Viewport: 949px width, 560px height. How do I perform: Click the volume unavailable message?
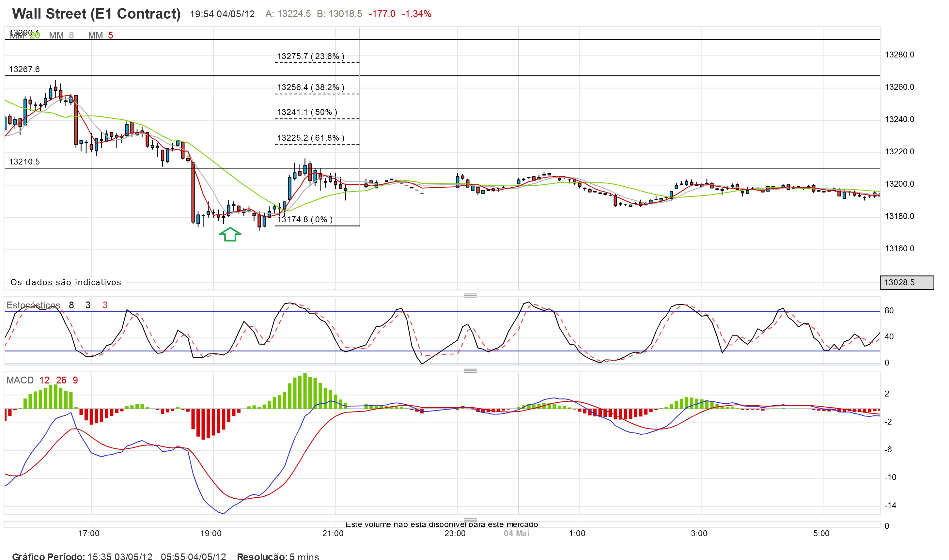pos(442,524)
